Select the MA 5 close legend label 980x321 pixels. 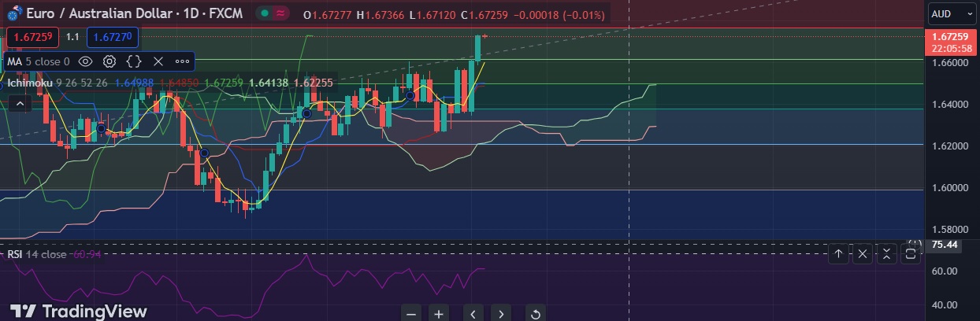pyautogui.click(x=38, y=61)
